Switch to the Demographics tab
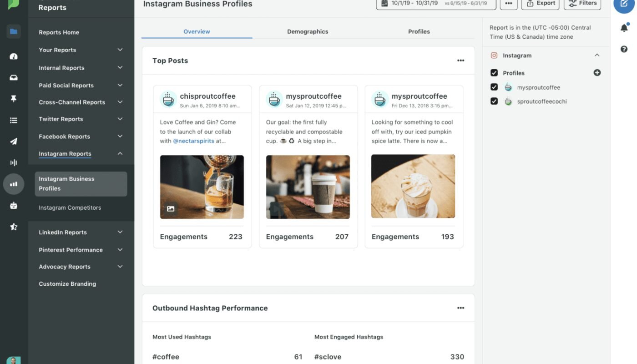The width and height of the screenshot is (637, 364). coord(308,31)
